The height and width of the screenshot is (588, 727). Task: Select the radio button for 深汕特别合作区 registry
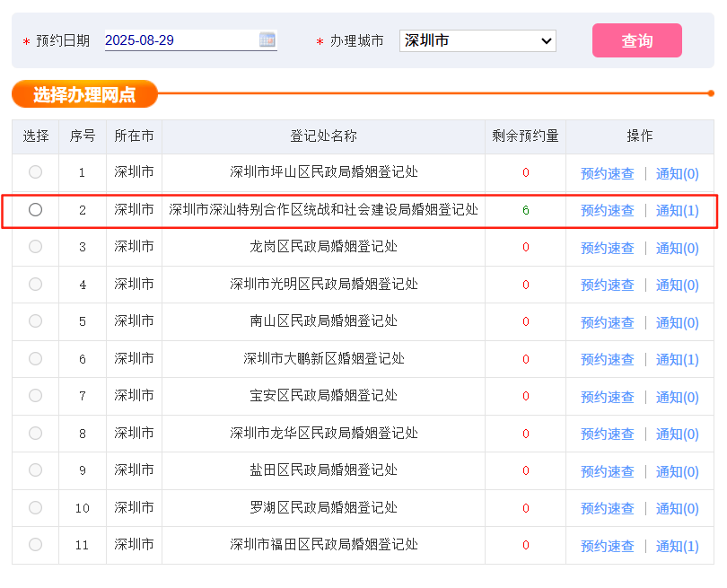(34, 210)
